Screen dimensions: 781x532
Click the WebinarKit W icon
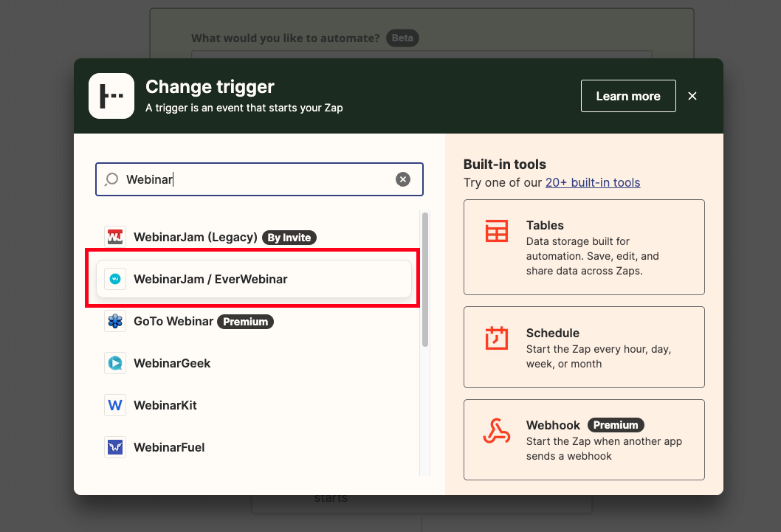point(115,405)
